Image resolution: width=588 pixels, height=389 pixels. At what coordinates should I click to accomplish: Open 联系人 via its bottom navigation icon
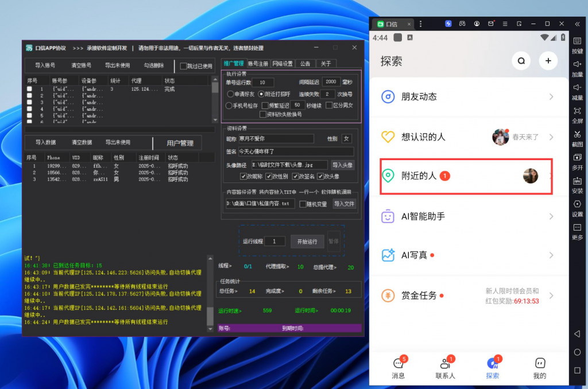click(446, 367)
